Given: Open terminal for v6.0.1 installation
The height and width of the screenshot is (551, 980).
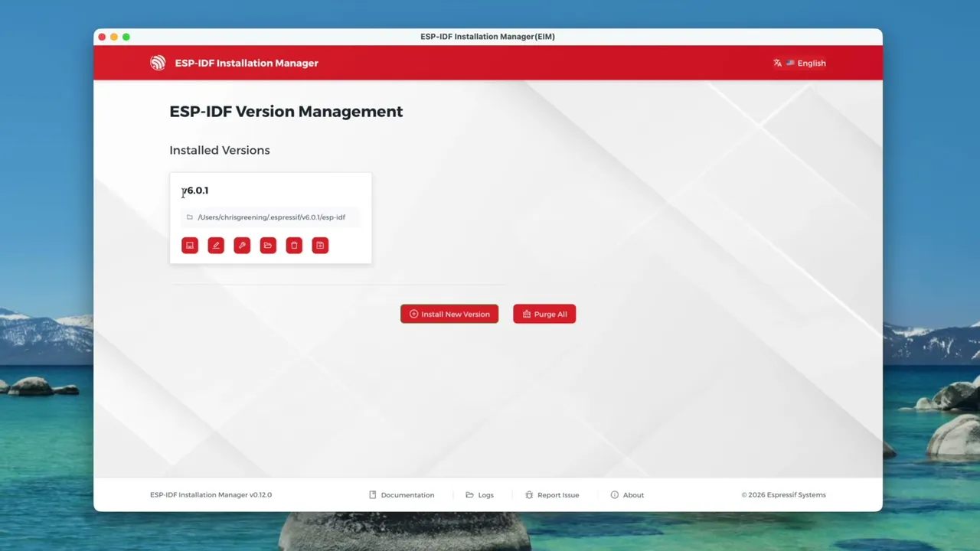Looking at the screenshot, I should 190,245.
